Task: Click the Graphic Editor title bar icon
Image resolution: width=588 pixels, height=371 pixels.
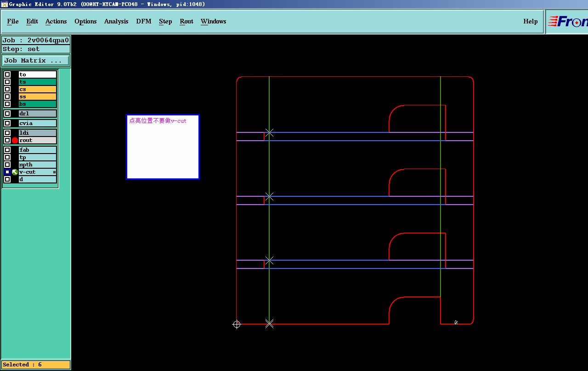Action: 4,4
